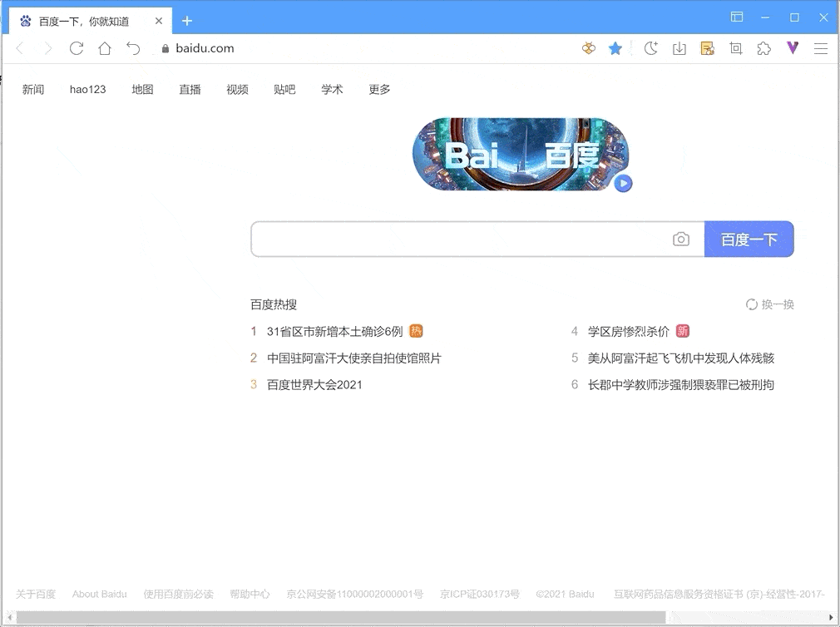Open the 直播 navigation link

coord(190,90)
